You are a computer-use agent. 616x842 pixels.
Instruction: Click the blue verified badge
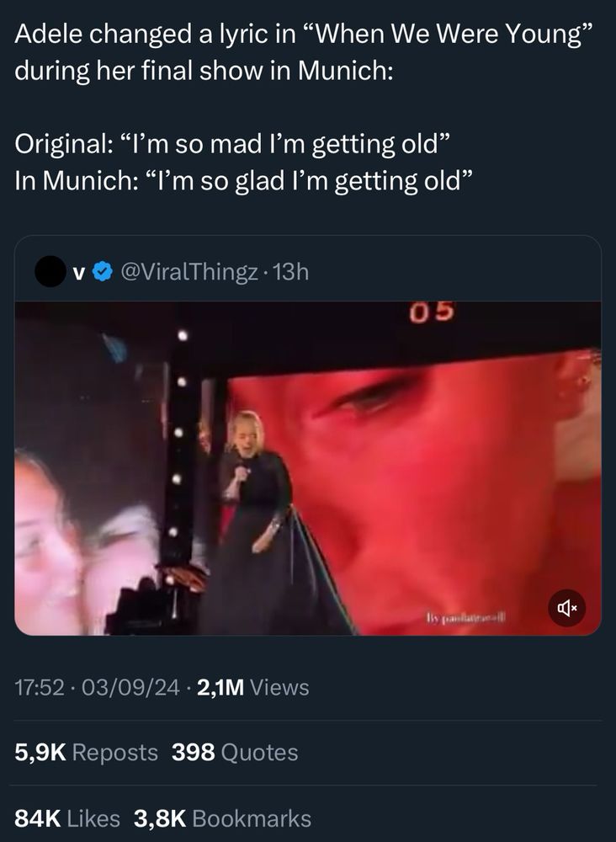[x=103, y=272]
